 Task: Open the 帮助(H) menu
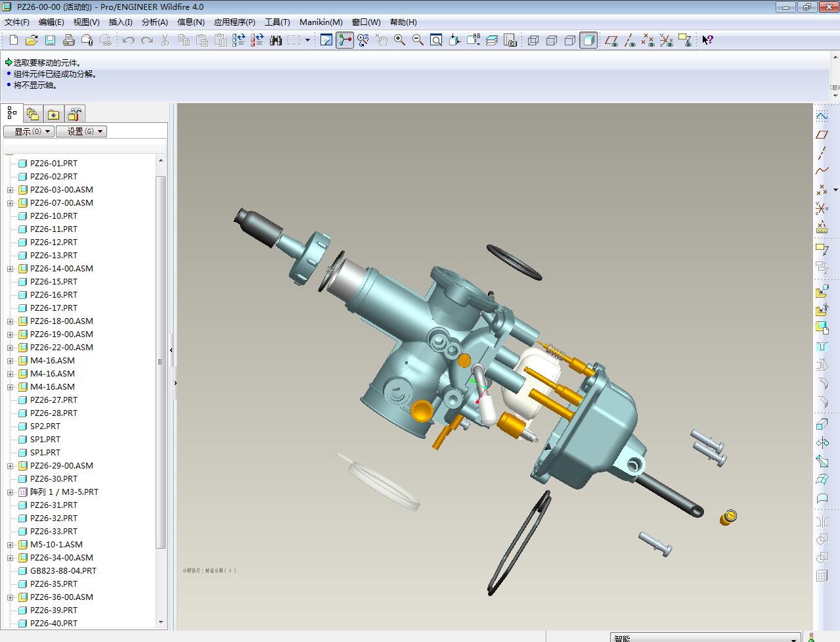point(403,22)
